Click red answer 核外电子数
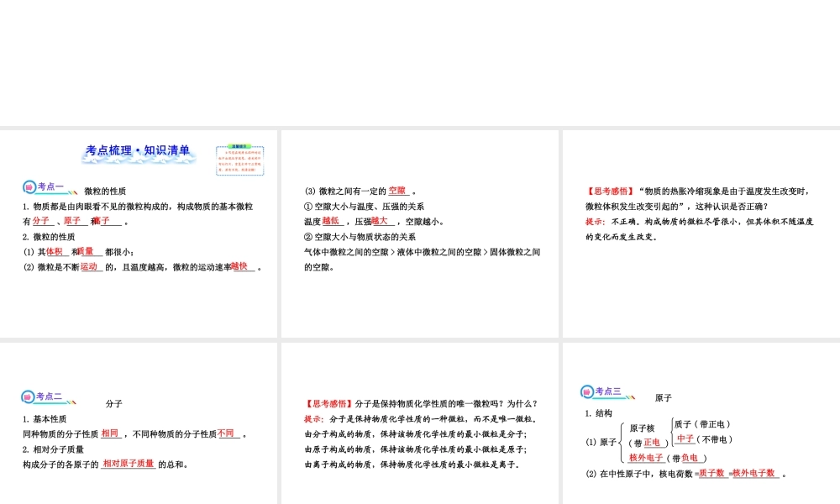The width and height of the screenshot is (840, 504). pos(753,472)
